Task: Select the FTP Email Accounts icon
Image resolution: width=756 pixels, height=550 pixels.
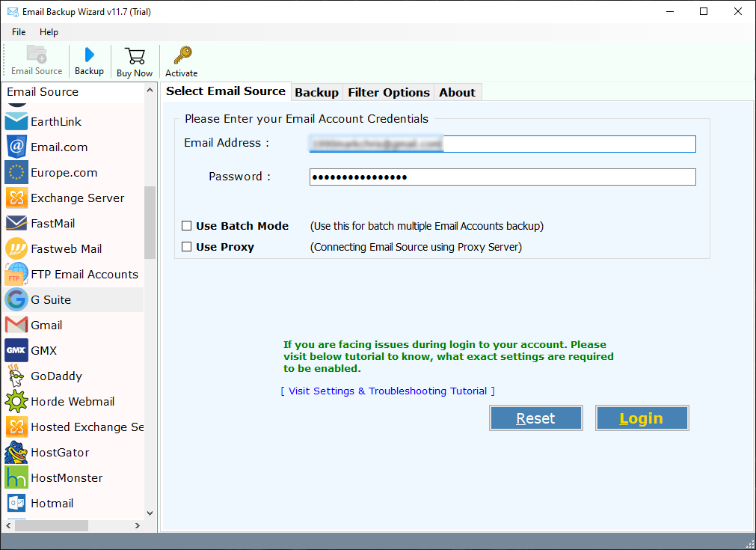Action: (16, 274)
